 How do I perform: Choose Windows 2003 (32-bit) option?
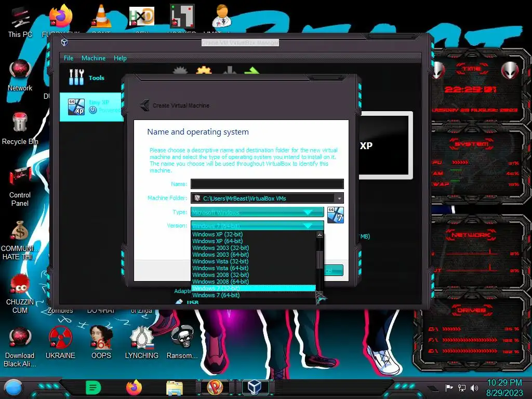(254, 248)
